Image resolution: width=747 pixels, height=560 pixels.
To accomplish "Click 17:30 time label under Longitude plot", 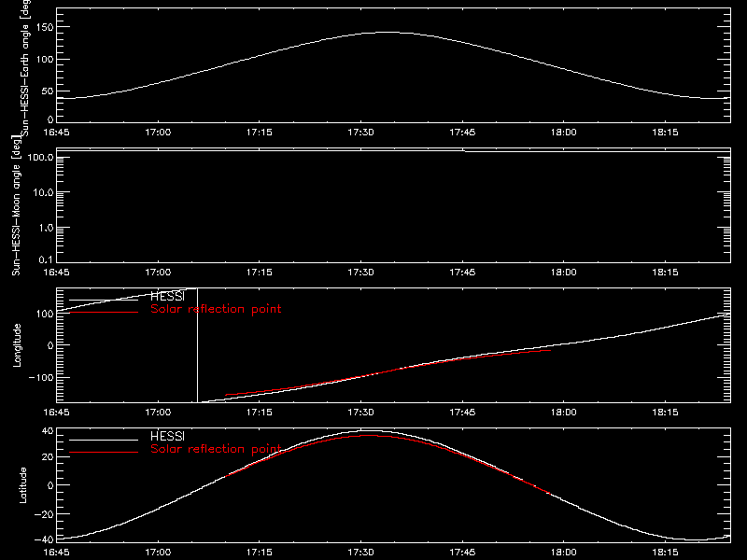I will coord(360,412).
